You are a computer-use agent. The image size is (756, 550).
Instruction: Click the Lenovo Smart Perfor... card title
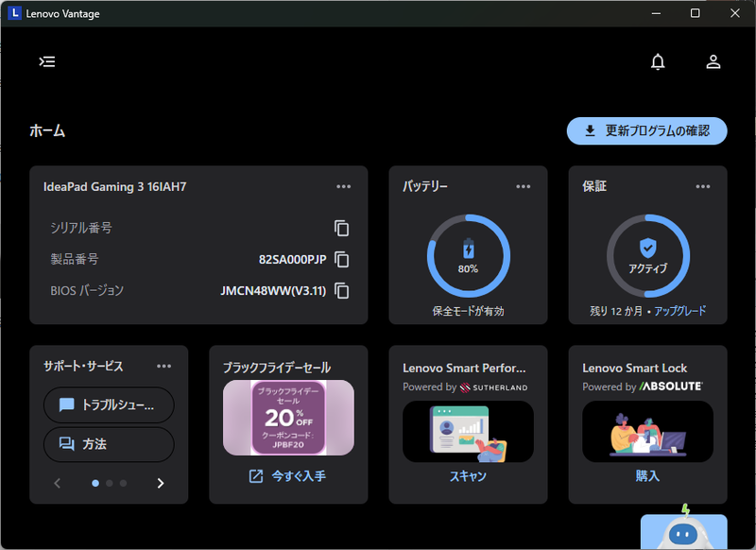click(x=464, y=368)
